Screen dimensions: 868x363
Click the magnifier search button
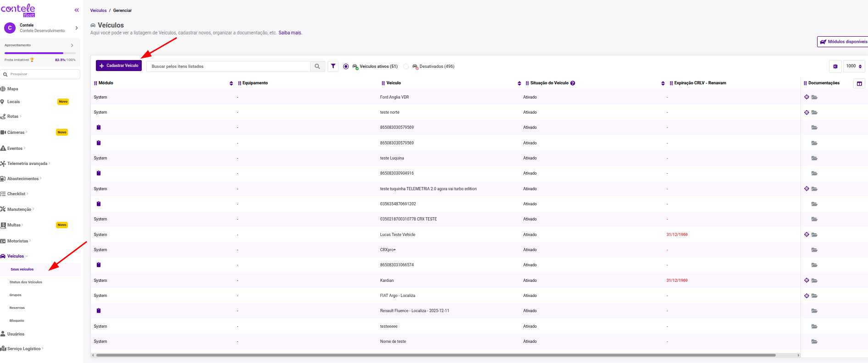(x=317, y=66)
